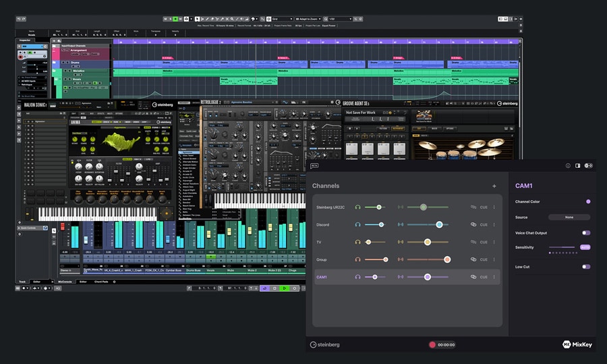The image size is (607, 364).
Task: Click the purple Channel Color swatch
Action: (588, 202)
